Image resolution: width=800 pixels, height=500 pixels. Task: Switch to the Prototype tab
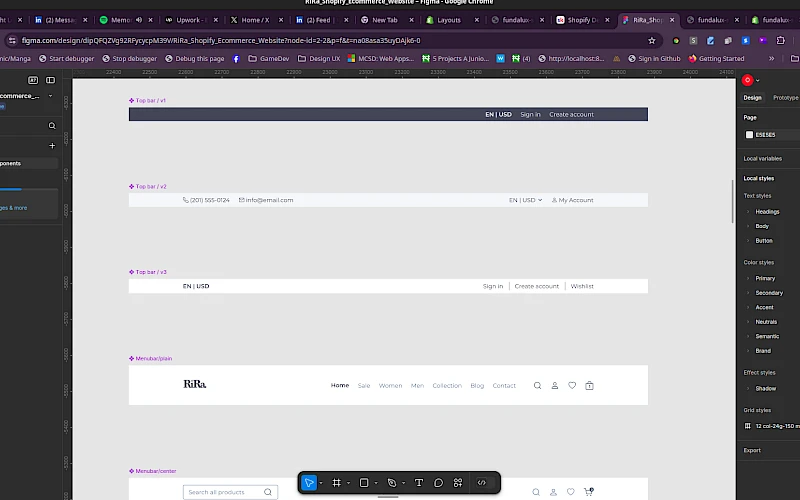786,97
